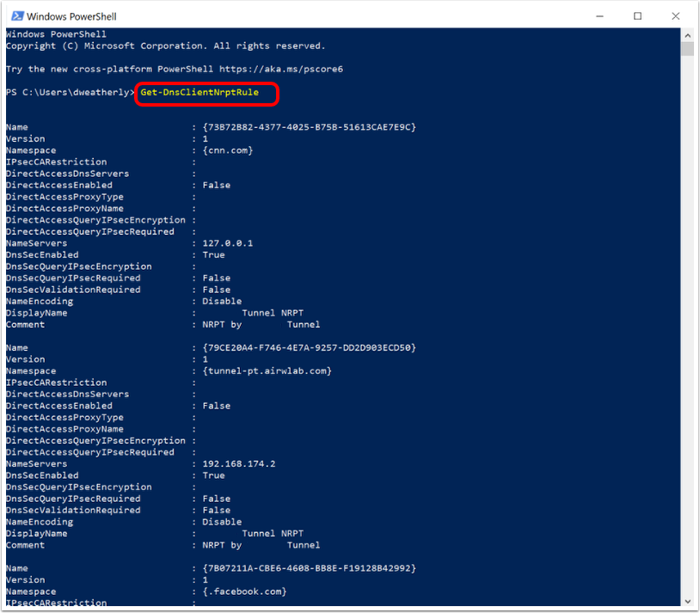Click the 192.168.174.2 name server value
Screen dimensions: 700x613
tap(238, 463)
